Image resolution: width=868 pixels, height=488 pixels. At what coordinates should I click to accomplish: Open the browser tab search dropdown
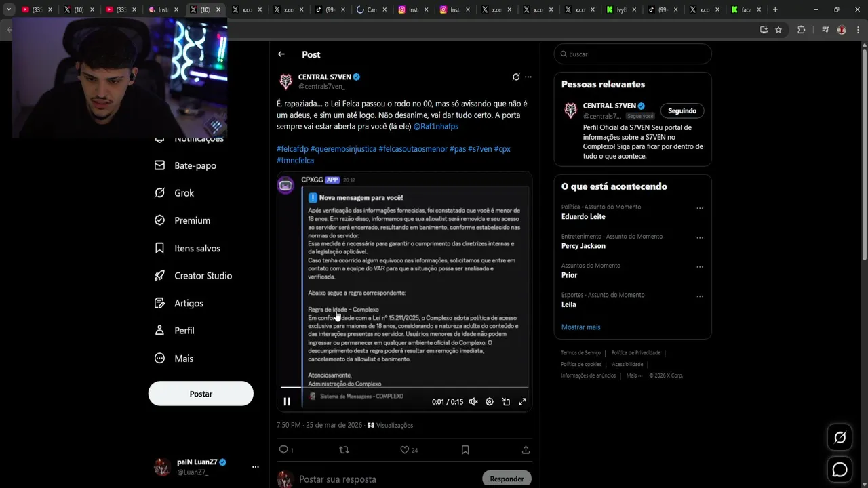pos(9,9)
